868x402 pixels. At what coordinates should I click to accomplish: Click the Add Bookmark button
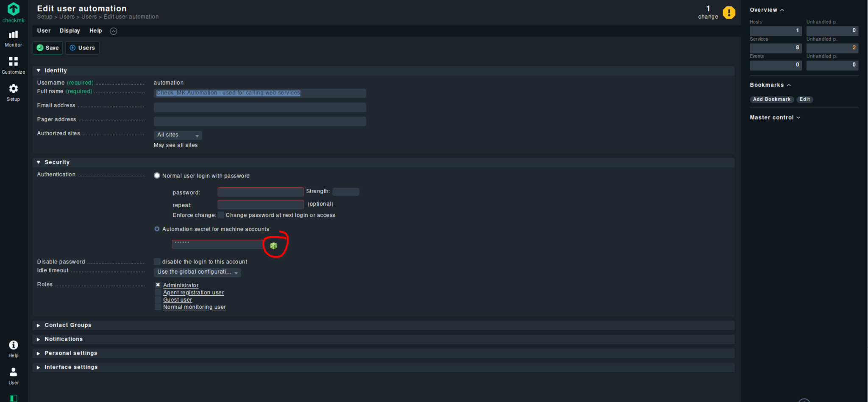tap(771, 99)
